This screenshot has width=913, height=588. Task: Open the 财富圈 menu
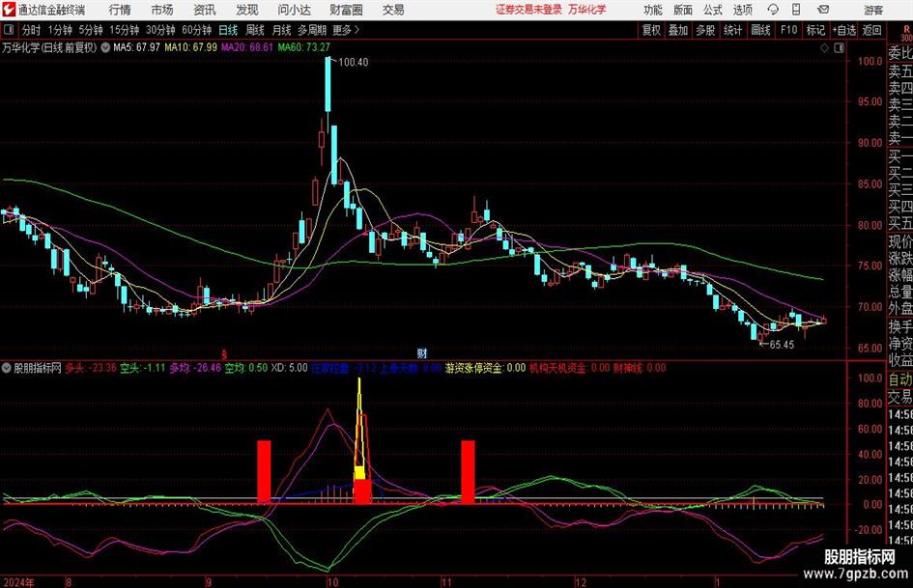coord(346,10)
